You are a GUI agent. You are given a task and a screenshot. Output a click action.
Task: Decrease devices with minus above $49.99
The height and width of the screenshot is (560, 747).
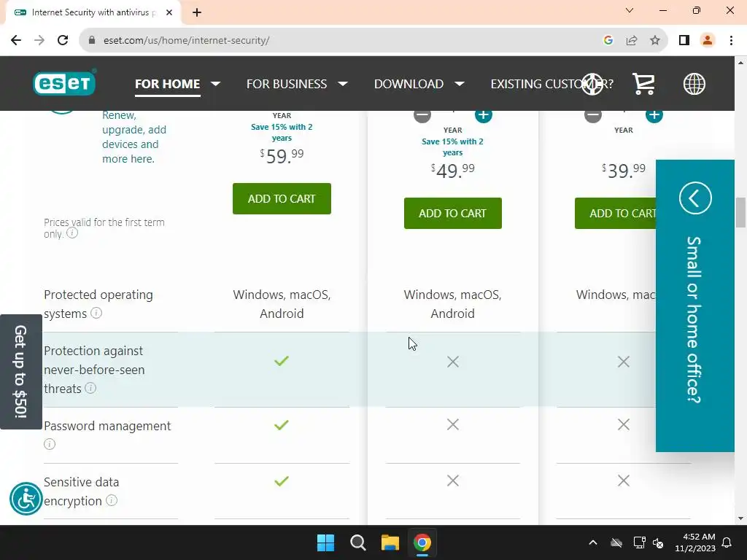(x=422, y=114)
